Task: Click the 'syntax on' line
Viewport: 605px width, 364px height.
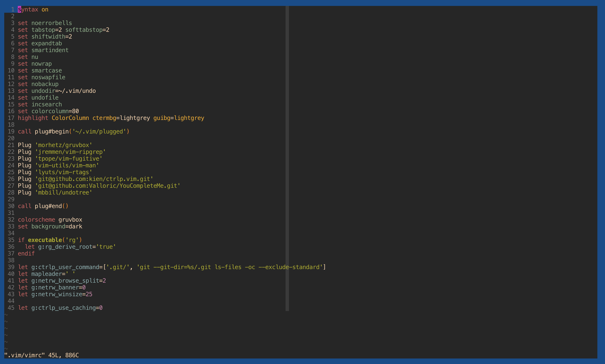Action: (33, 10)
